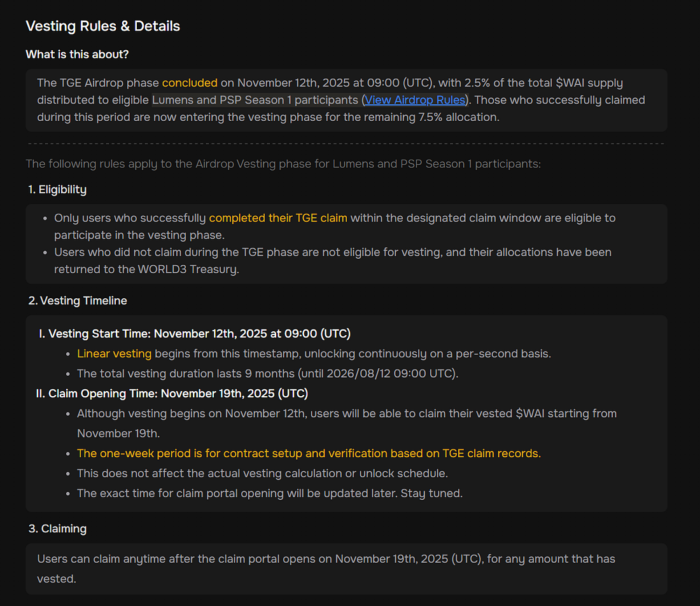Click the highlighted one-week period sentence
This screenshot has height=606, width=700.
click(x=309, y=453)
